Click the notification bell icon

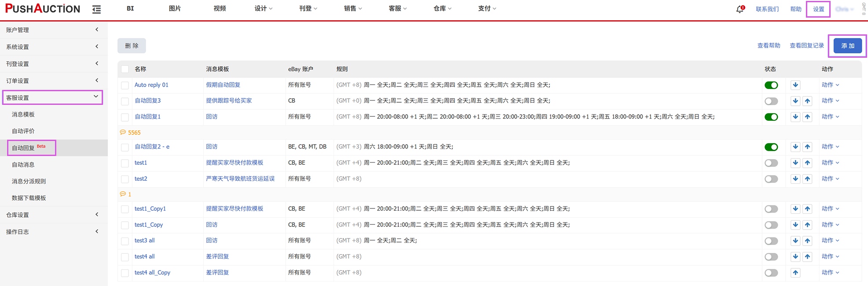point(740,9)
